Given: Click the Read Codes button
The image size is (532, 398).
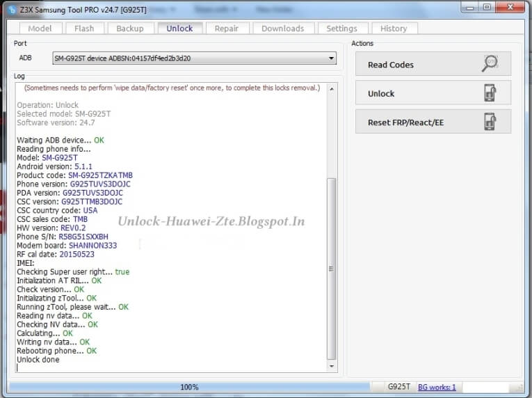Looking at the screenshot, I should (x=433, y=64).
